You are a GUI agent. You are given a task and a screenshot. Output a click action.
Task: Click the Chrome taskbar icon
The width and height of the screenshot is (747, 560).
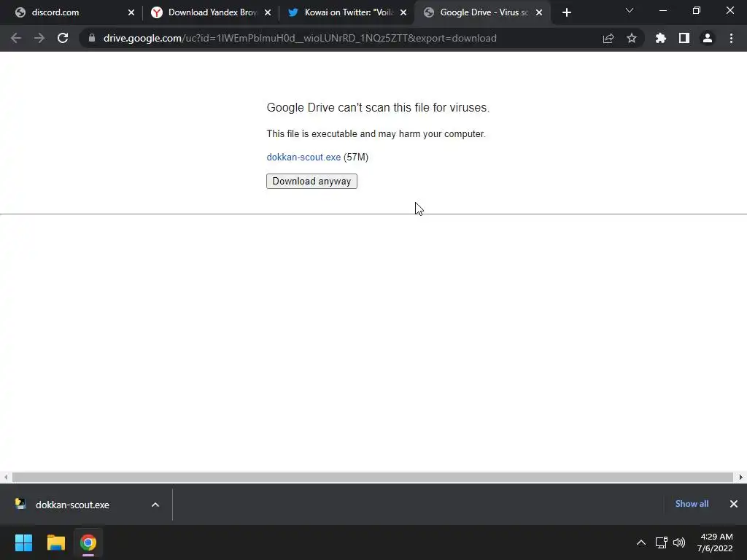tap(88, 542)
